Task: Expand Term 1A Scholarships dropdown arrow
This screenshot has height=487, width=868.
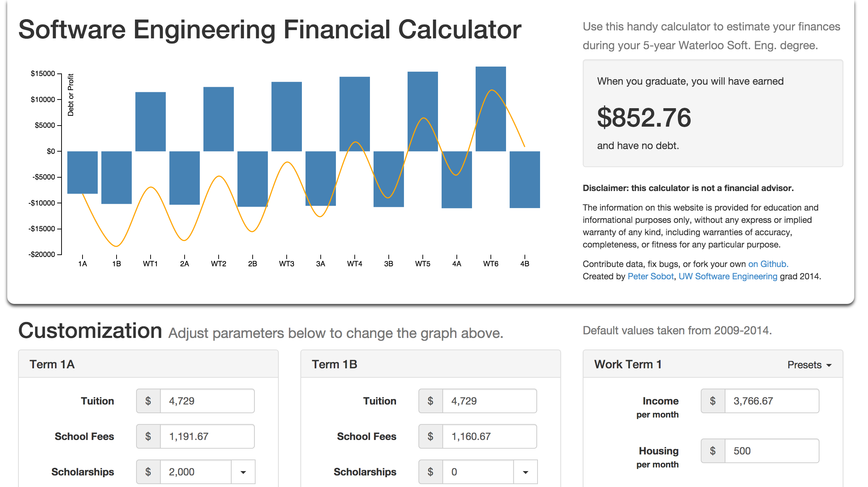Action: click(x=243, y=472)
